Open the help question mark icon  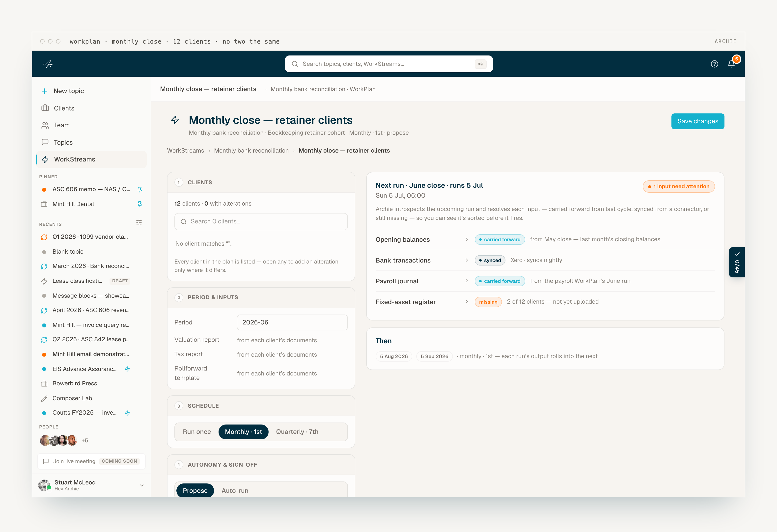tap(714, 64)
